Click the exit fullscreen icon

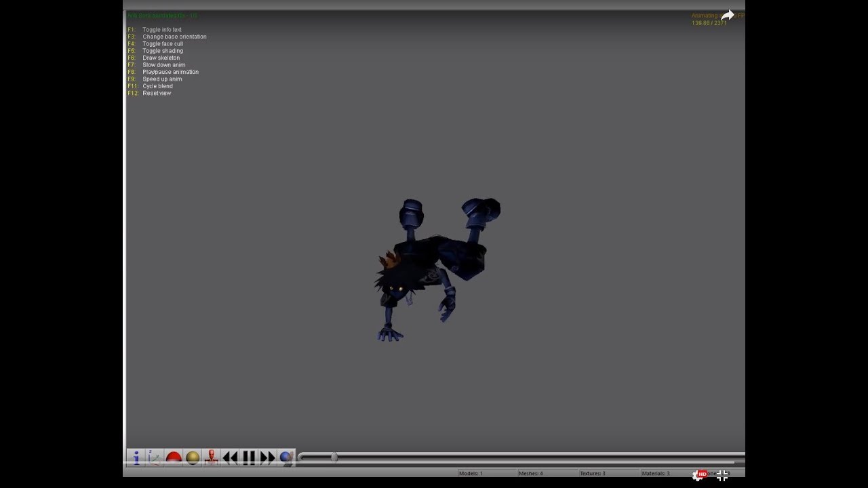point(722,475)
